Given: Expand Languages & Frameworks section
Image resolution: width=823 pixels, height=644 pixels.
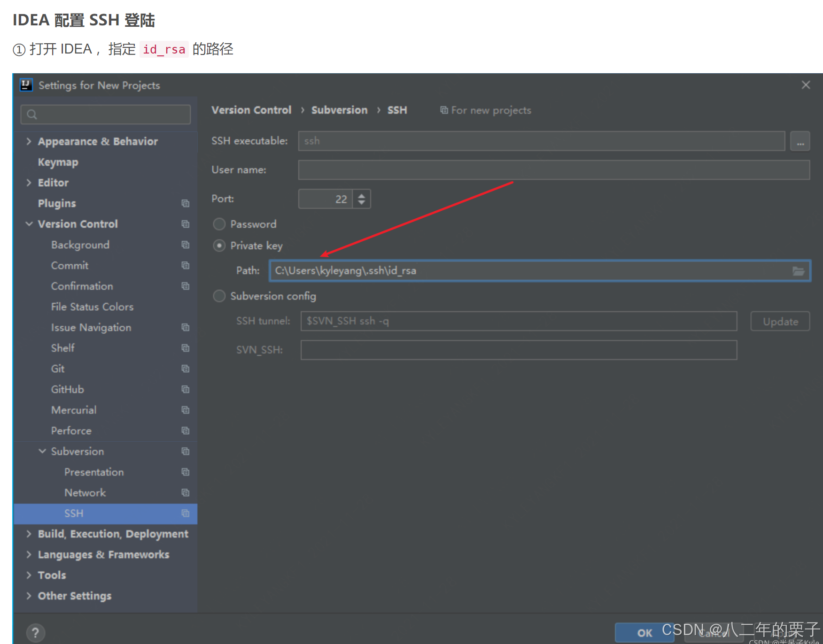Looking at the screenshot, I should [29, 554].
